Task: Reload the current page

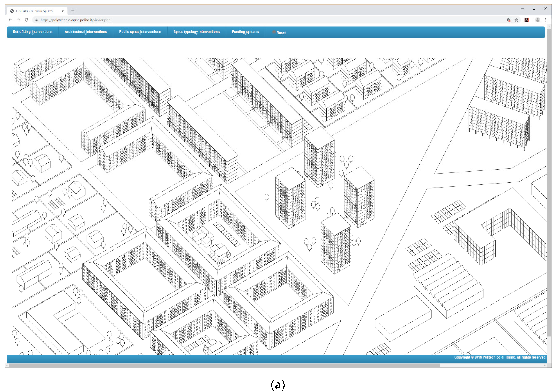Action: click(x=27, y=20)
